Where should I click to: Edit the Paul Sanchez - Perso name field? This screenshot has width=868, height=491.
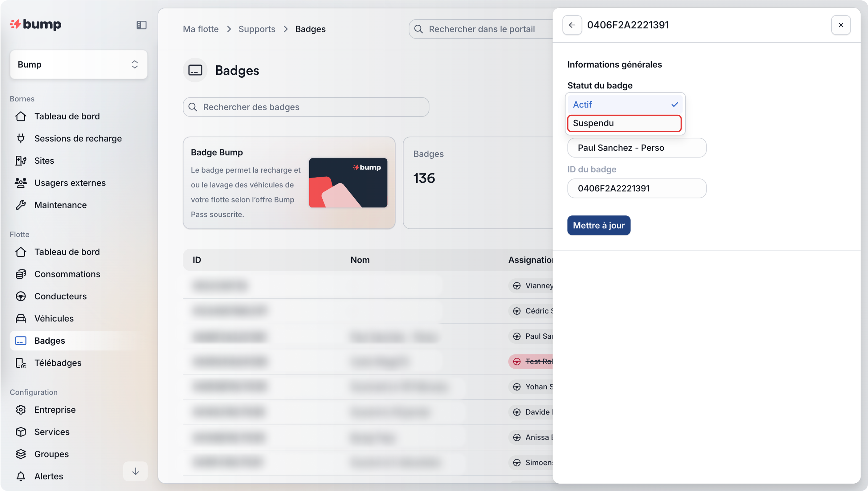click(636, 148)
